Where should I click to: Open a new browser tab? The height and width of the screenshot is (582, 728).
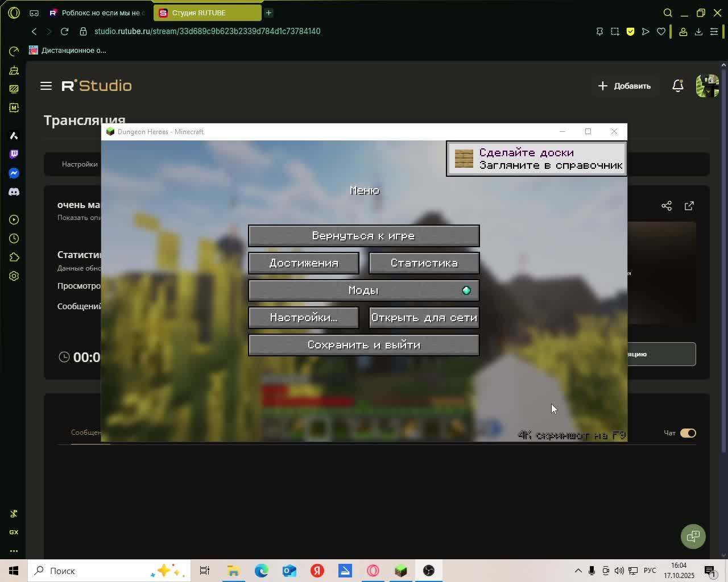pos(269,13)
